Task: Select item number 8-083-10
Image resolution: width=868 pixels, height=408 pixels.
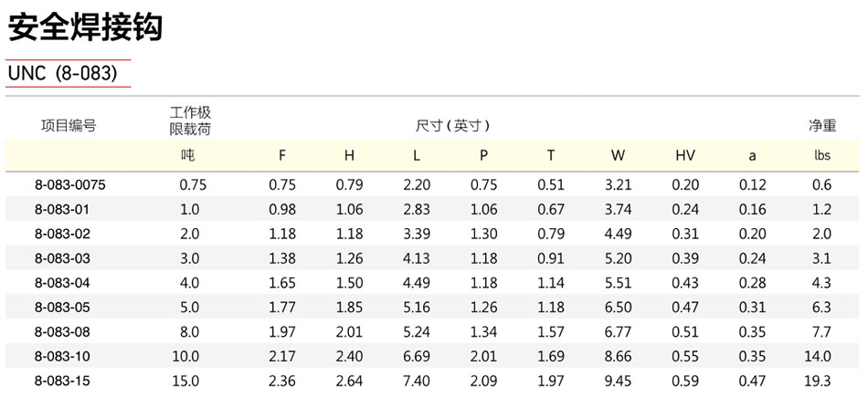Action: coord(62,356)
